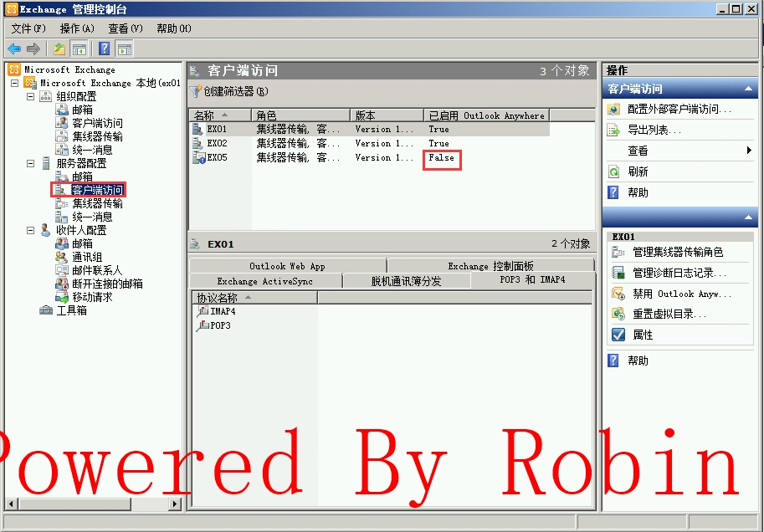The image size is (764, 532).
Task: Select 客户端访问 under 组织配置
Action: [x=97, y=123]
